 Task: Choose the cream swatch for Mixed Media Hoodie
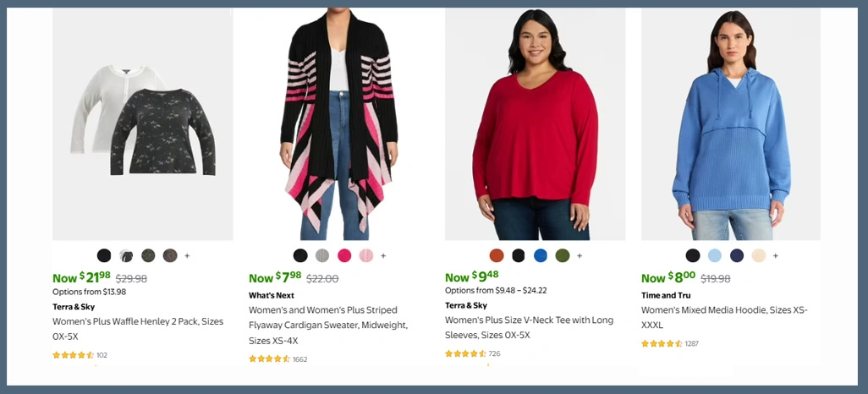coord(759,255)
